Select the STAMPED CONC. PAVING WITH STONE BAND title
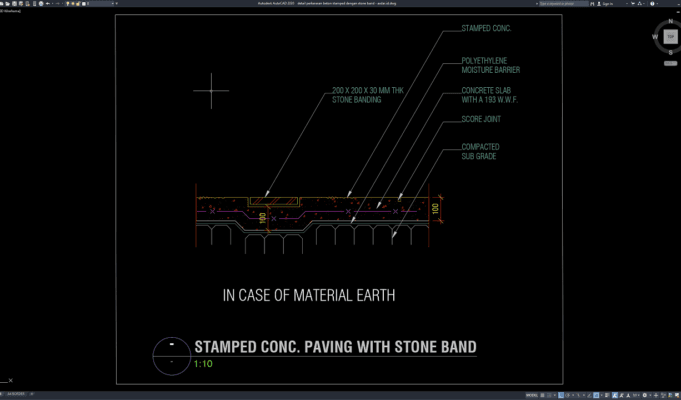Screen dimensions: 681x400 click(335, 347)
